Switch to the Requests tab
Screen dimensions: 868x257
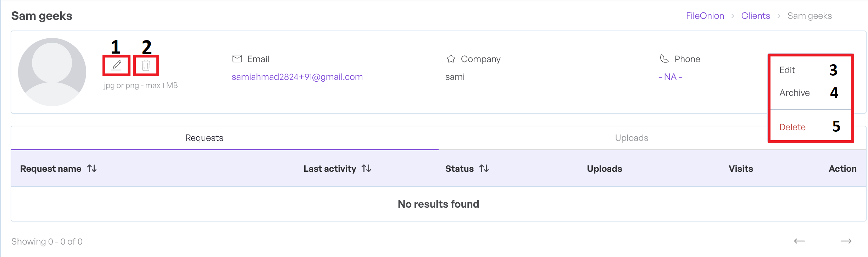click(204, 138)
